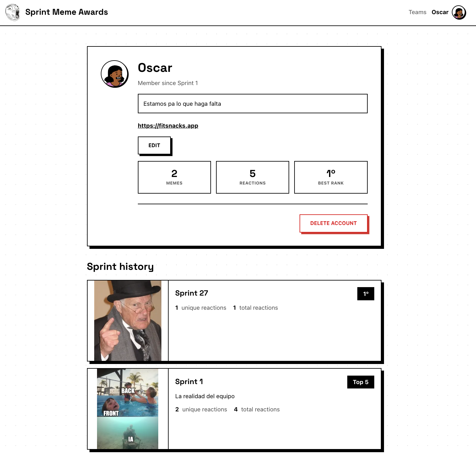Click the bio field reading 'Estamos pa lo que haga falta'

point(252,104)
